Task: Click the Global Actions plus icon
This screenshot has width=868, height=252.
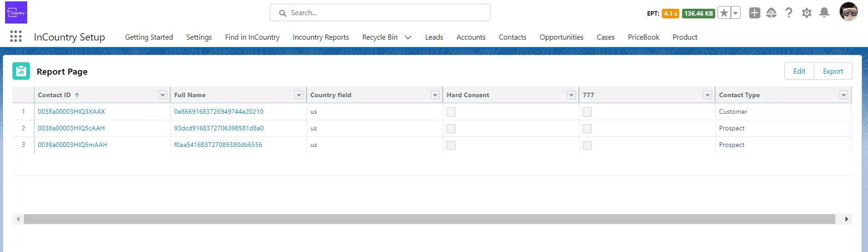Action: [754, 13]
